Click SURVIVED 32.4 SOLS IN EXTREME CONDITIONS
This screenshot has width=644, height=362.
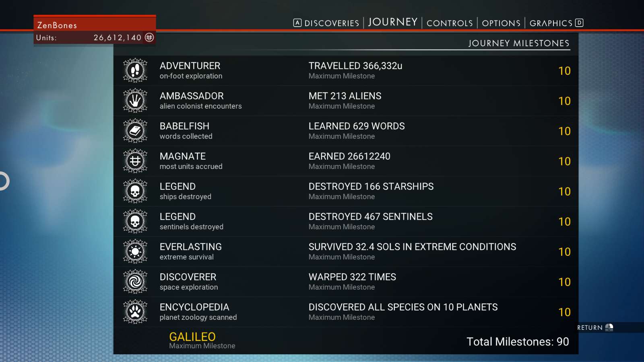(x=412, y=247)
